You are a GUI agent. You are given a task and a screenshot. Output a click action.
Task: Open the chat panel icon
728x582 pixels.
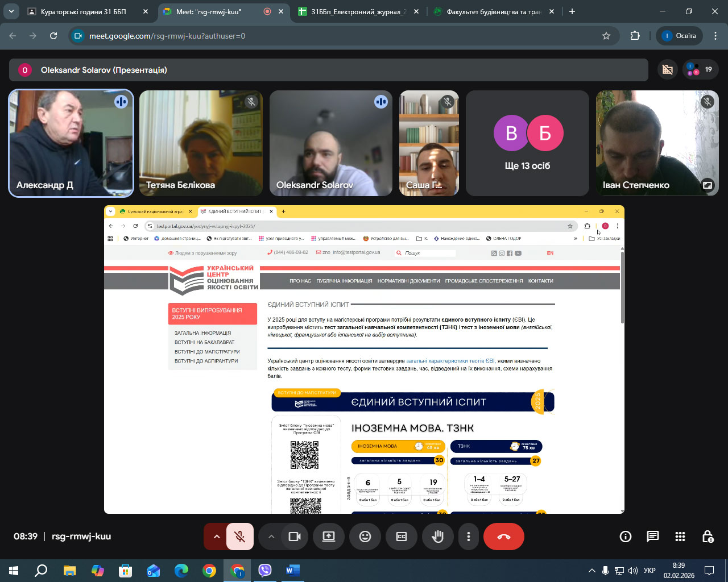(x=652, y=537)
